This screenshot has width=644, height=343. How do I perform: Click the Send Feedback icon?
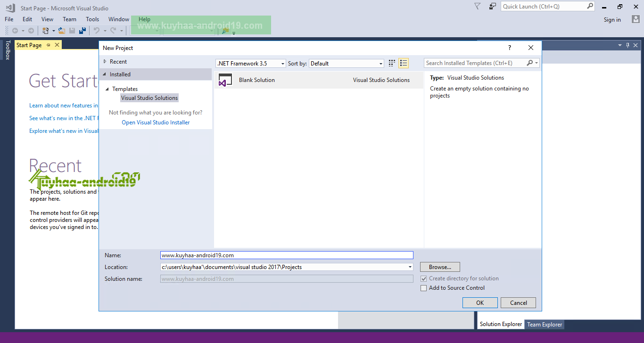[x=492, y=6]
